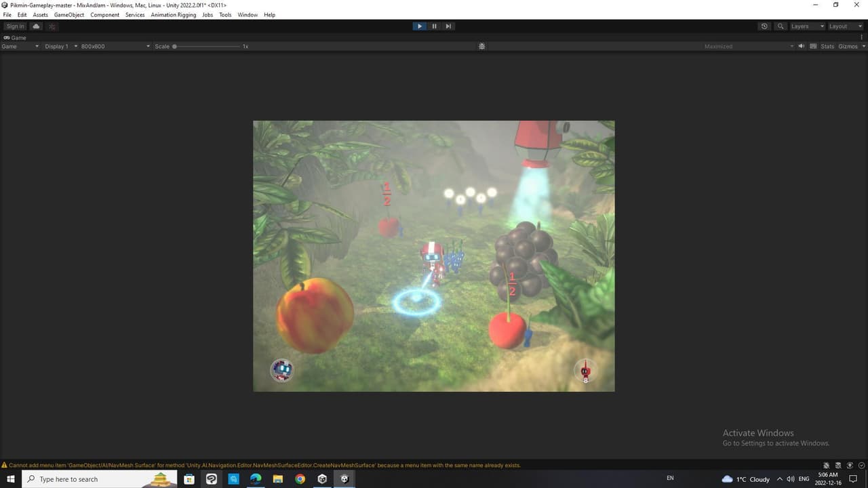This screenshot has width=868, height=488.
Task: Toggle the Stats overlay
Action: [x=827, y=47]
